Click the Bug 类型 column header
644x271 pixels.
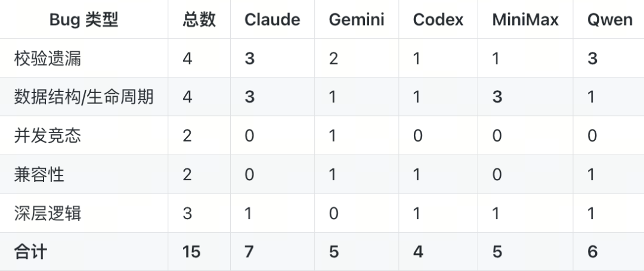click(83, 20)
